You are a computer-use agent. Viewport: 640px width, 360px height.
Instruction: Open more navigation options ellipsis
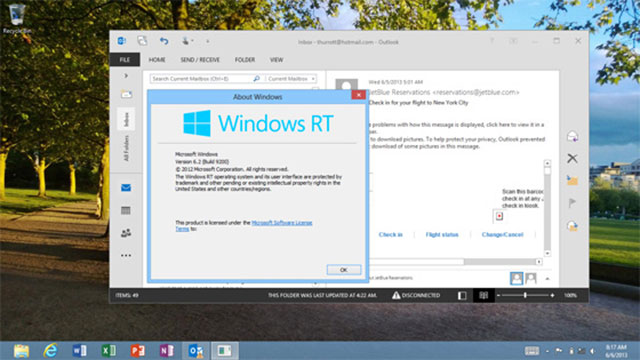pyautogui.click(x=126, y=256)
